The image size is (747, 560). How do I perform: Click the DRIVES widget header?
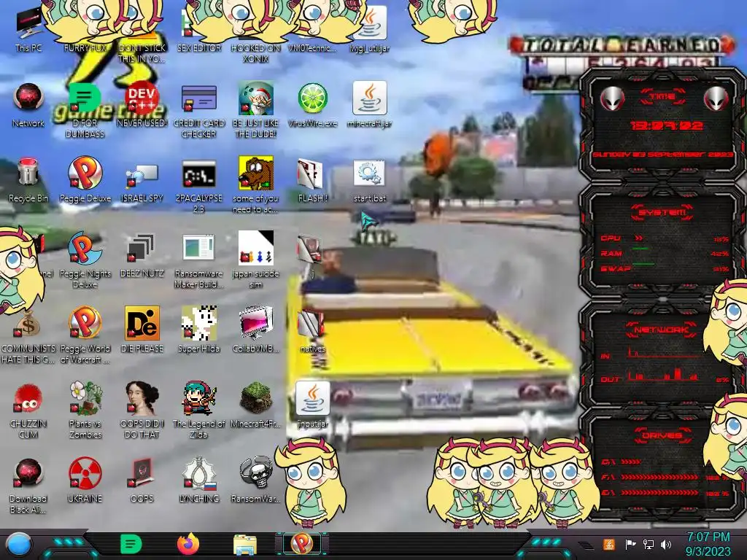point(662,435)
